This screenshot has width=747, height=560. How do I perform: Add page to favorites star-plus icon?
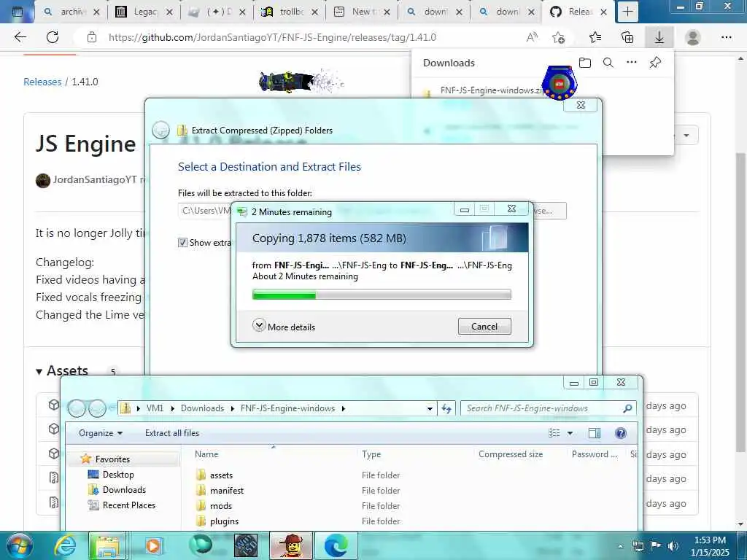(558, 37)
